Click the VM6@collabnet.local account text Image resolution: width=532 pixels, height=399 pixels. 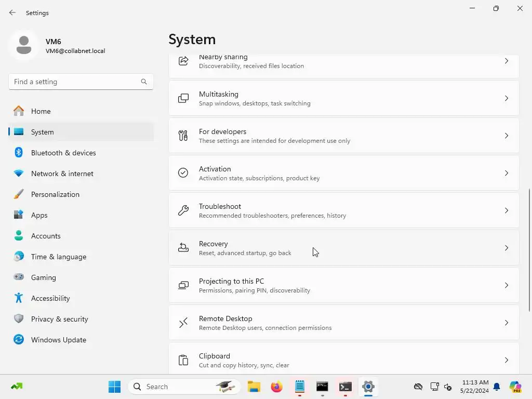click(x=75, y=51)
